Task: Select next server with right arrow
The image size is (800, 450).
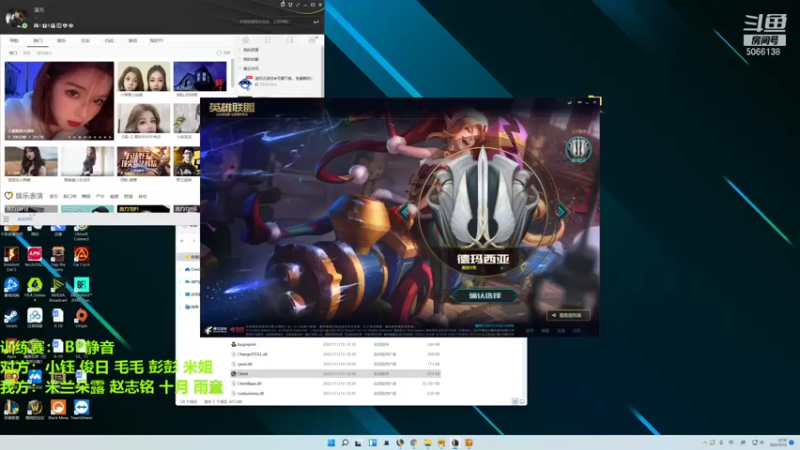Action: 561,210
